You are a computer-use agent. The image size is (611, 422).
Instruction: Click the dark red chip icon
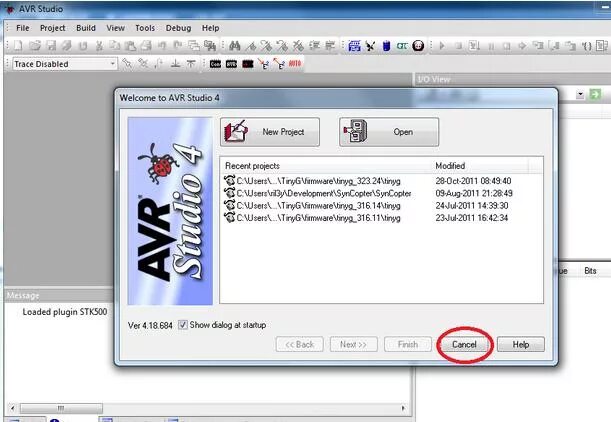pos(248,64)
